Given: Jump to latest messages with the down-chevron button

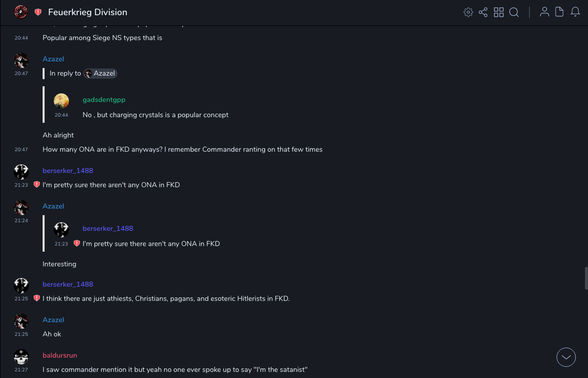Looking at the screenshot, I should (x=566, y=357).
